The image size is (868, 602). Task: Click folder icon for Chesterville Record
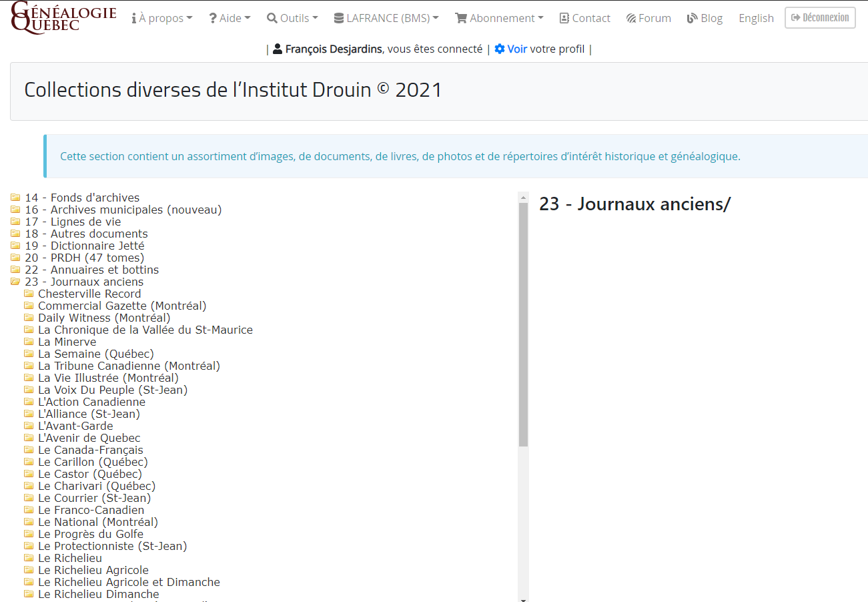29,294
